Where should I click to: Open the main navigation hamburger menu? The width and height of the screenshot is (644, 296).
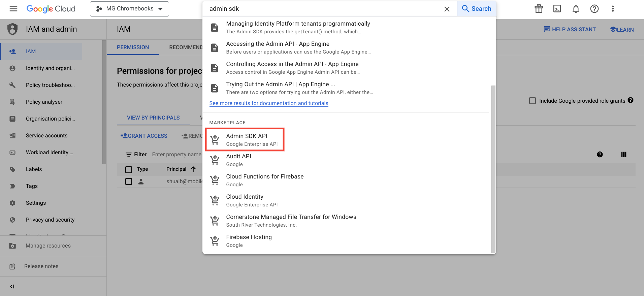tap(13, 9)
